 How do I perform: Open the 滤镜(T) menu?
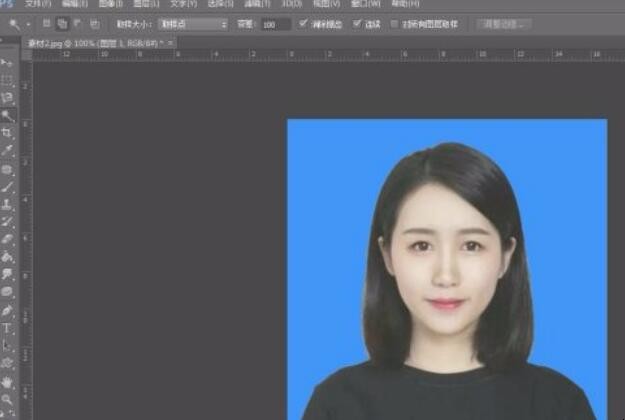(257, 4)
